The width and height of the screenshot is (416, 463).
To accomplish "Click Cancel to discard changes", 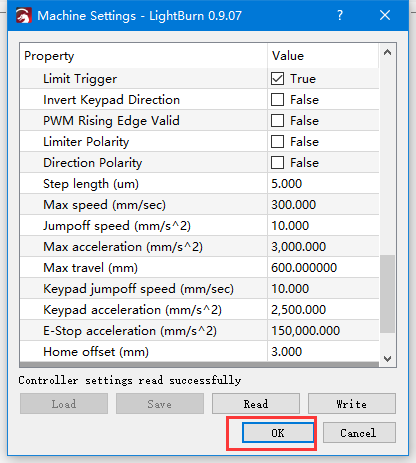I will click(359, 433).
